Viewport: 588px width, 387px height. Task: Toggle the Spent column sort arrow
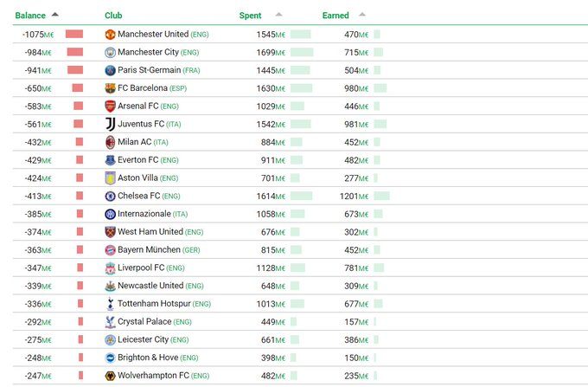point(278,15)
